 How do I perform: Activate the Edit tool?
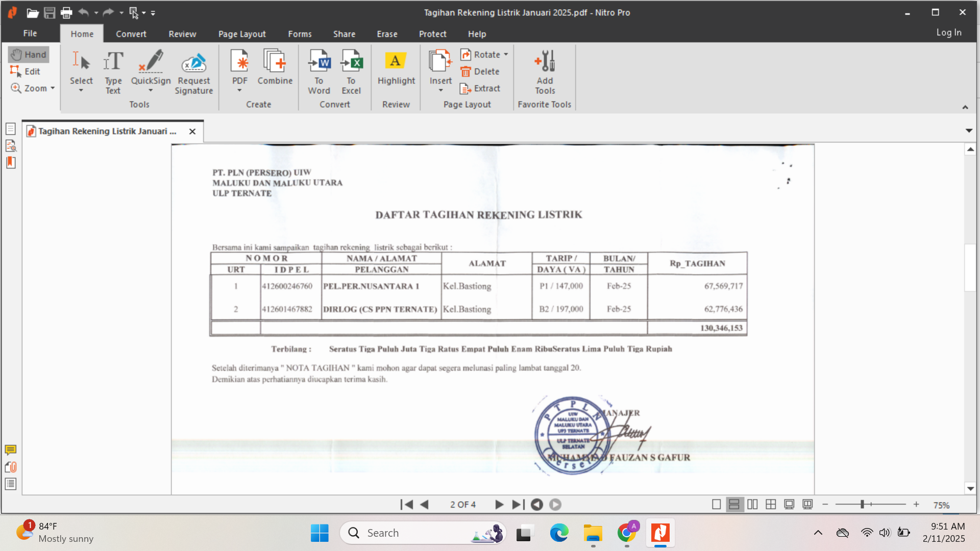click(25, 71)
